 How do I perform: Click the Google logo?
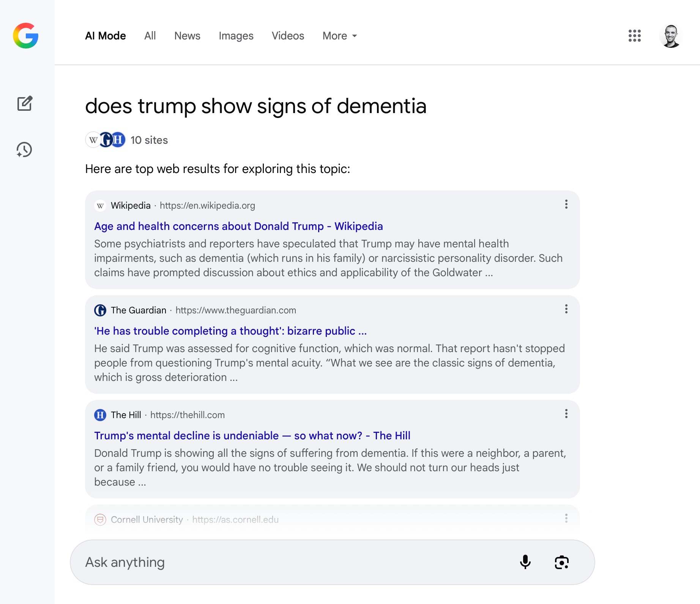(x=25, y=36)
